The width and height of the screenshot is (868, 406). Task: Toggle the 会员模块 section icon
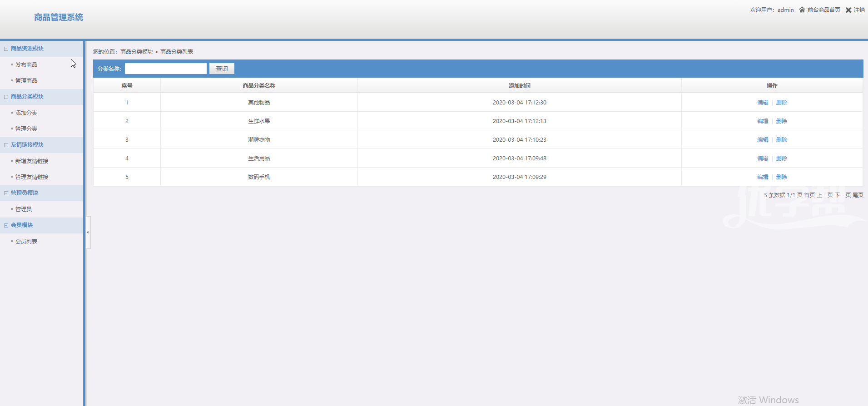(6, 225)
